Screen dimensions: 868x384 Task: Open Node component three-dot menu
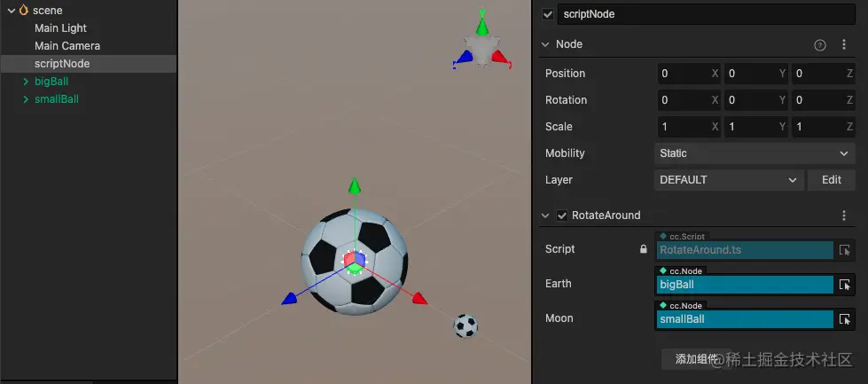tap(844, 44)
